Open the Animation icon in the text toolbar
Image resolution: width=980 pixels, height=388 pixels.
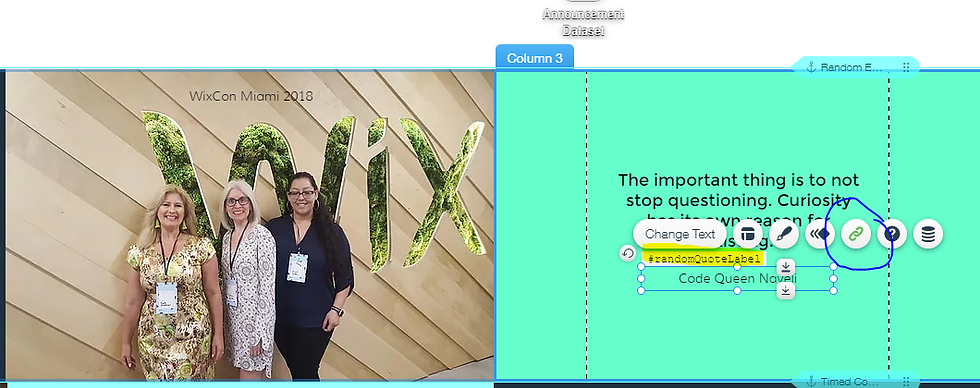820,234
